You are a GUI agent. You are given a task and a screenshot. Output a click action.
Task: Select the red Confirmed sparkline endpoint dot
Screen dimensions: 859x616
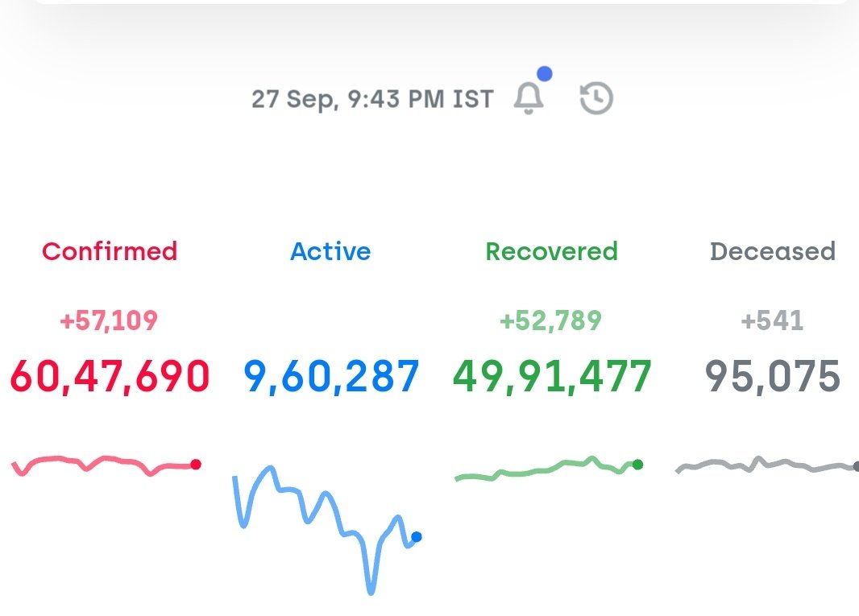tap(196, 463)
